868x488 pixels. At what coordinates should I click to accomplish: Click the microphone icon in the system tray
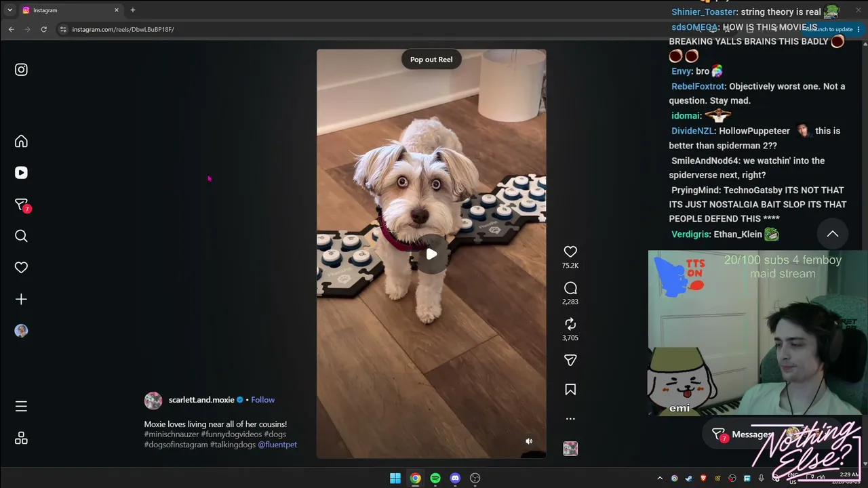point(762,479)
